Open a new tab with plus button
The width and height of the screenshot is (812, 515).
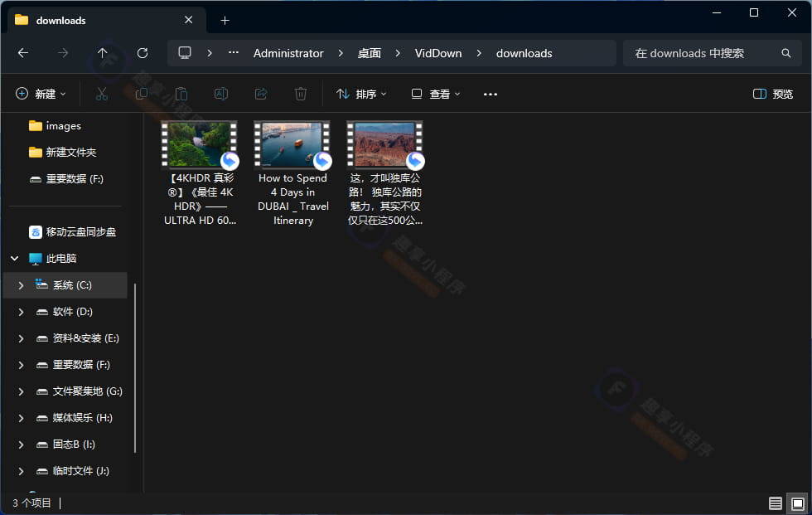coord(225,20)
